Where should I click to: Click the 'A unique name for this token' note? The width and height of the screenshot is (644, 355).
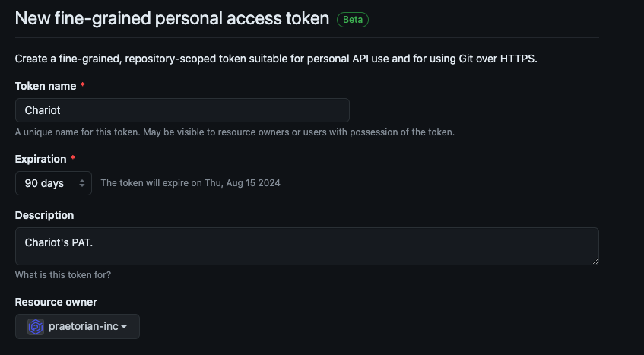(235, 132)
